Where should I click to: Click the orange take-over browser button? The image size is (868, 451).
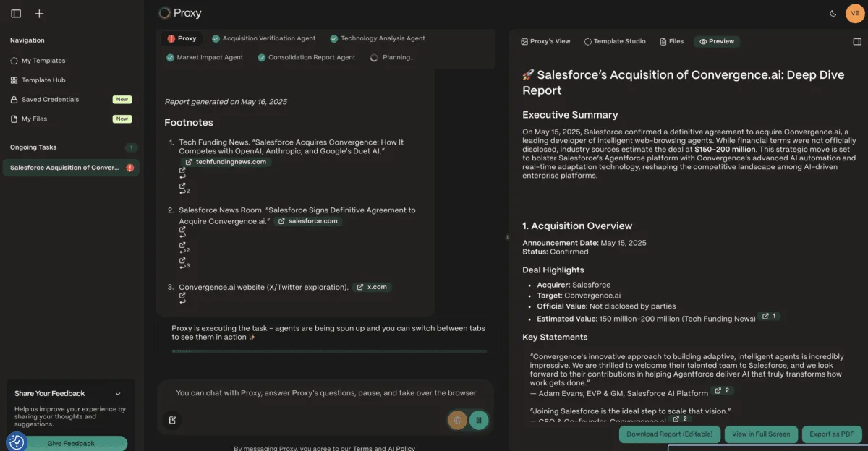(457, 419)
